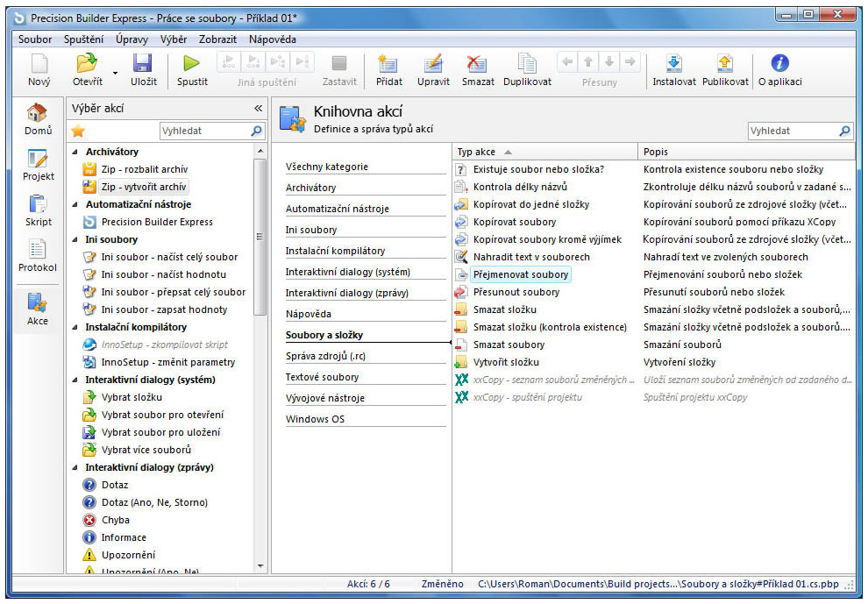This screenshot has width=868, height=604.
Task: Collapse Interaktivní dialogy (systém) tree group
Action: [75, 380]
